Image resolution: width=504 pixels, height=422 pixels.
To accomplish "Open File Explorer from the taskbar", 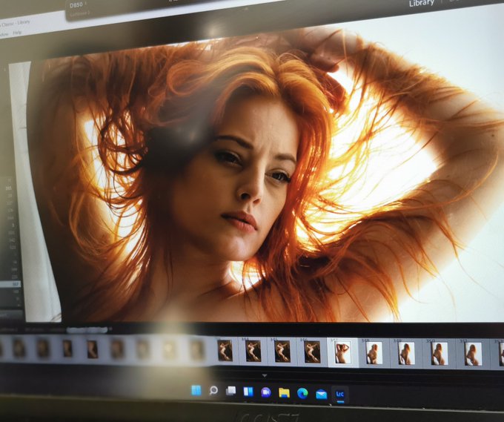I will point(284,393).
